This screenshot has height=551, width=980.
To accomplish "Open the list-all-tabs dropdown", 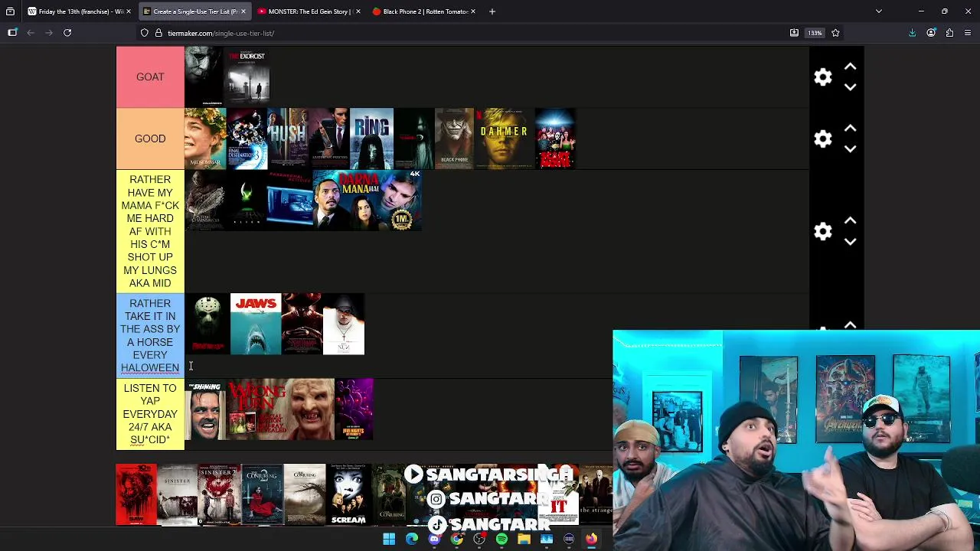I will click(879, 11).
